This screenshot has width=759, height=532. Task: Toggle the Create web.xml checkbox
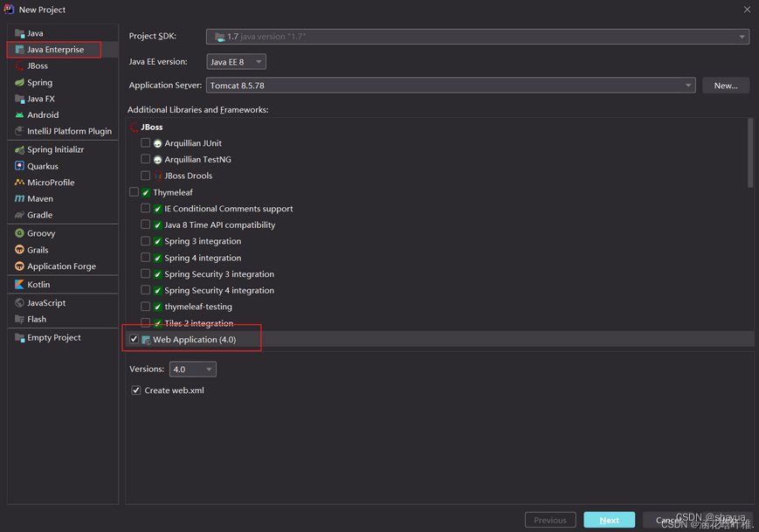pyautogui.click(x=135, y=390)
